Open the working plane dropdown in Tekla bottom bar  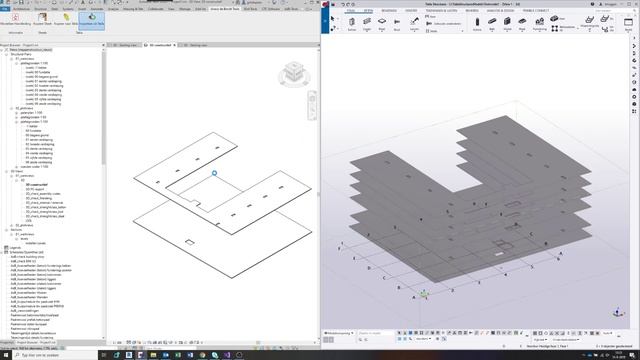339,333
